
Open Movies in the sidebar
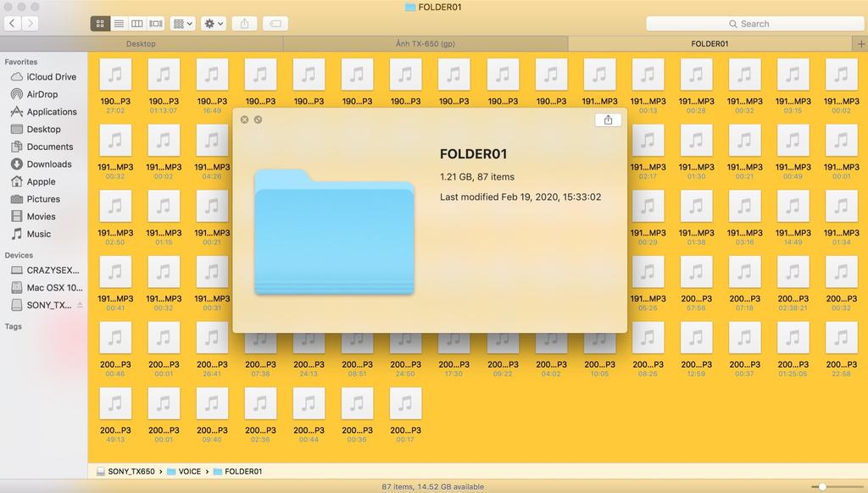click(x=33, y=216)
